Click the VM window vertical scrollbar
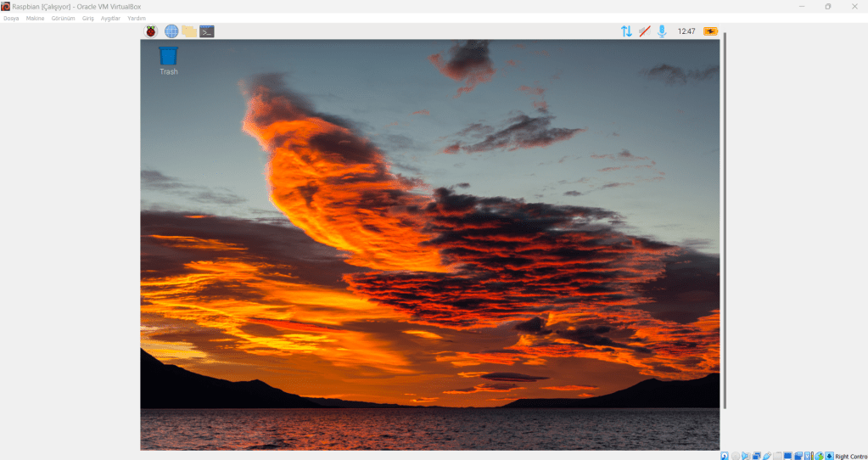Image resolution: width=868 pixels, height=460 pixels. point(724,221)
